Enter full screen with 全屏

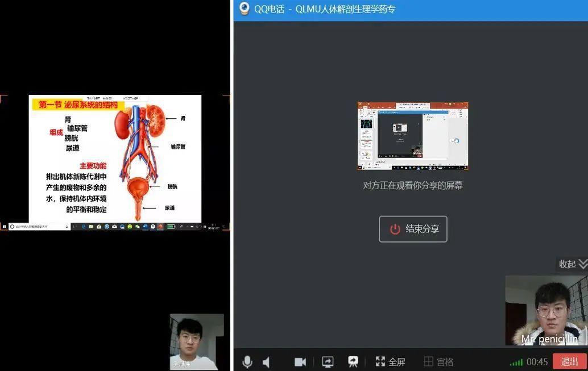tap(391, 362)
